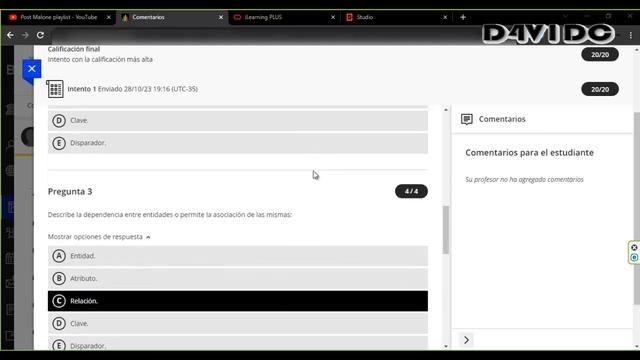Viewport: 640px width, 360px height.
Task: Go back with the browser back arrow
Action: (10, 35)
